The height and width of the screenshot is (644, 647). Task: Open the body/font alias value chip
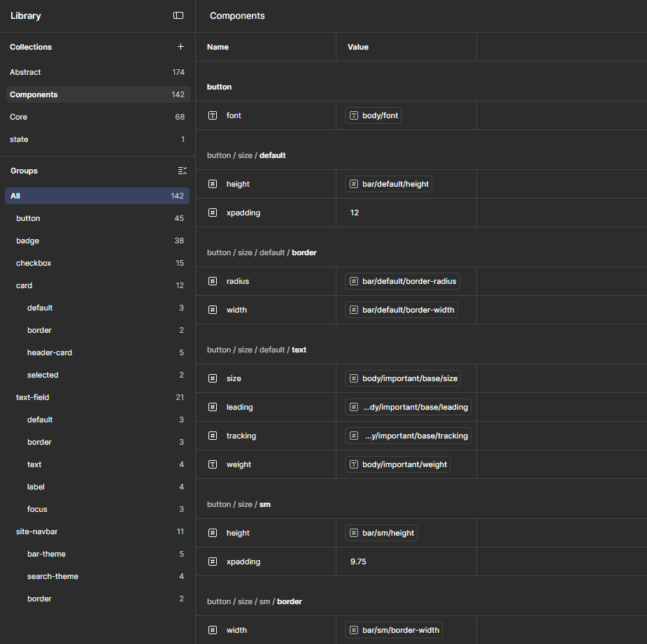coord(373,115)
